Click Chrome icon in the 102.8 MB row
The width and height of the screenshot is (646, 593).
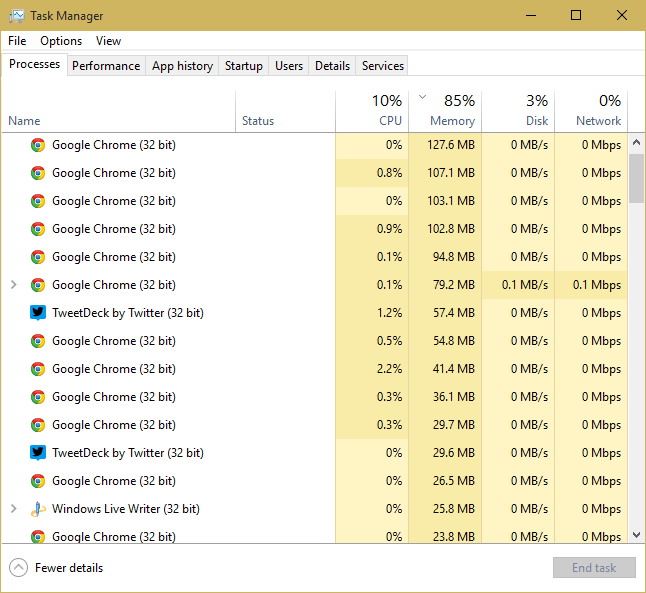[x=38, y=229]
